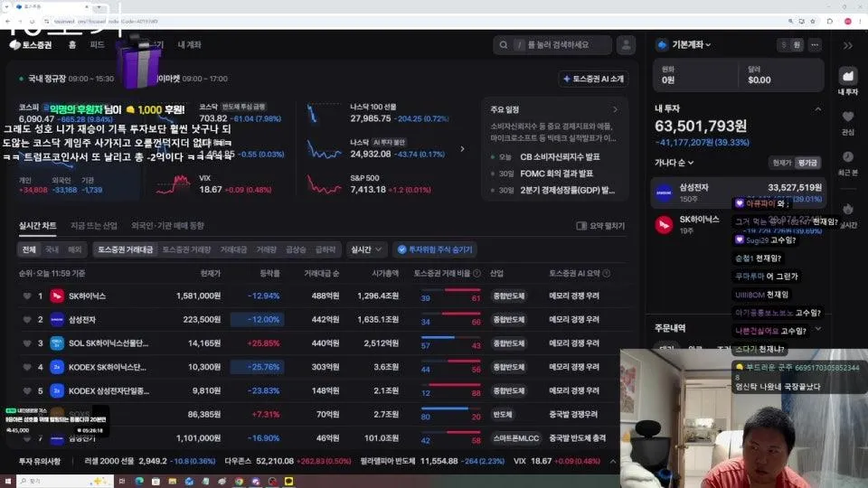Screen dimensions: 868x488
Task: Go to 피드 in top navigation
Action: (x=97, y=45)
